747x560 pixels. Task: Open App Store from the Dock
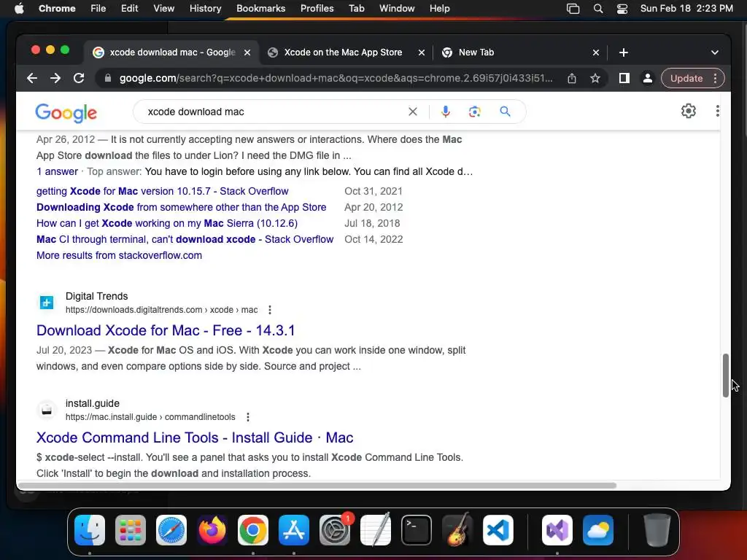click(294, 530)
